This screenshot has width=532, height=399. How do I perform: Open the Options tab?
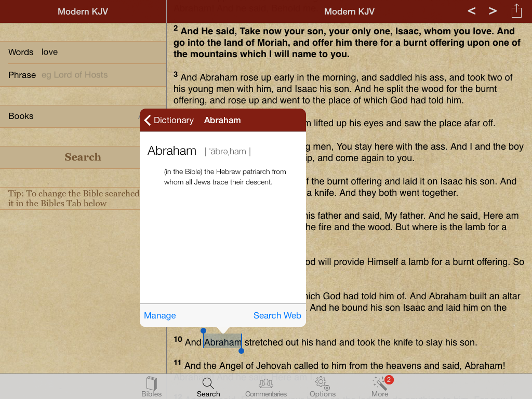(322, 387)
